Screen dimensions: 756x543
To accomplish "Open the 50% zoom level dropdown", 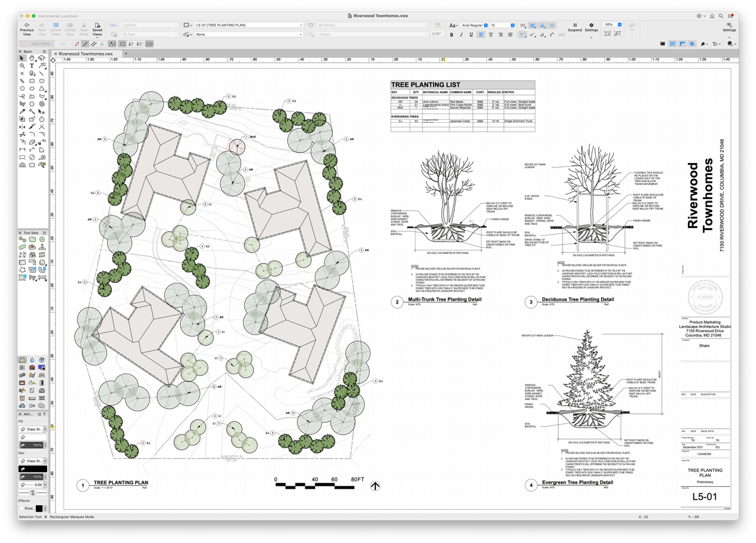I will tap(610, 25).
